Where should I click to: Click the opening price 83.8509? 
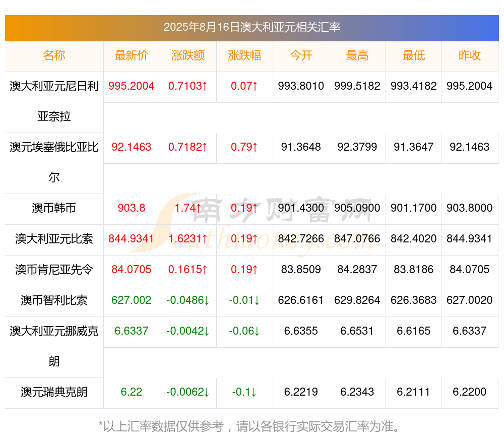(301, 269)
